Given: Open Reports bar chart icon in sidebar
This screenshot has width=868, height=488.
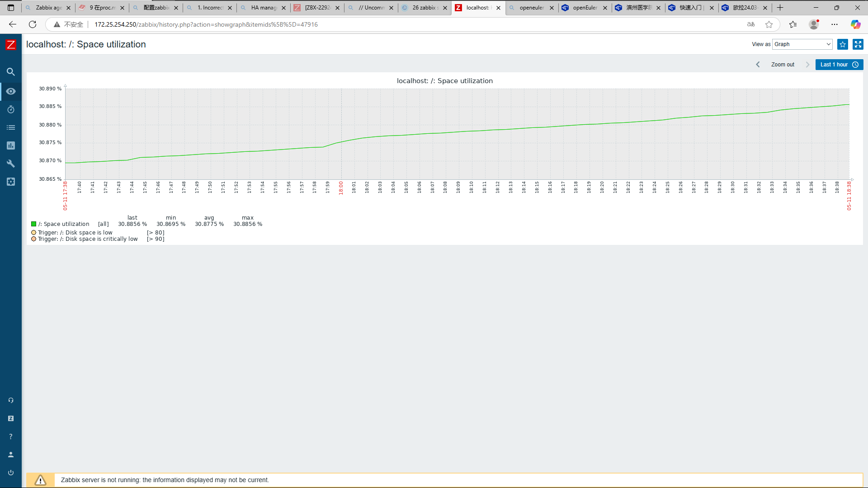Looking at the screenshot, I should click(11, 145).
